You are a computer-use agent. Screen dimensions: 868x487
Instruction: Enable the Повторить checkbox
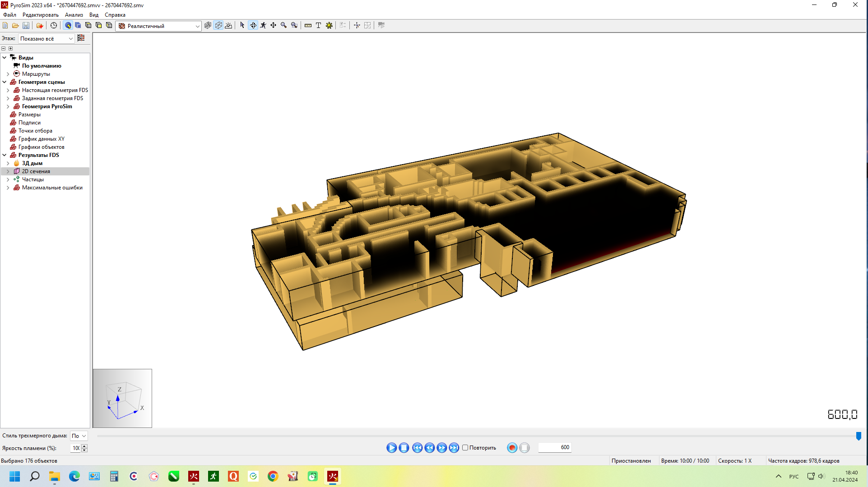coord(465,448)
